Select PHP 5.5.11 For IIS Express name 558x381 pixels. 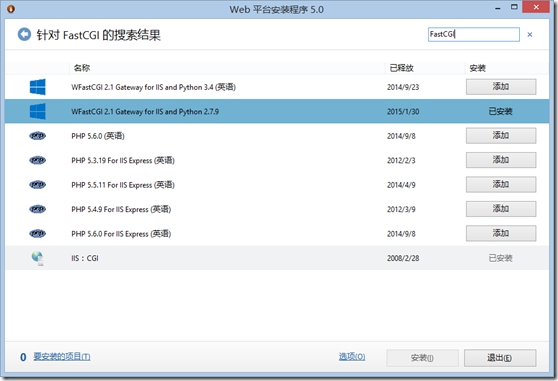[123, 185]
